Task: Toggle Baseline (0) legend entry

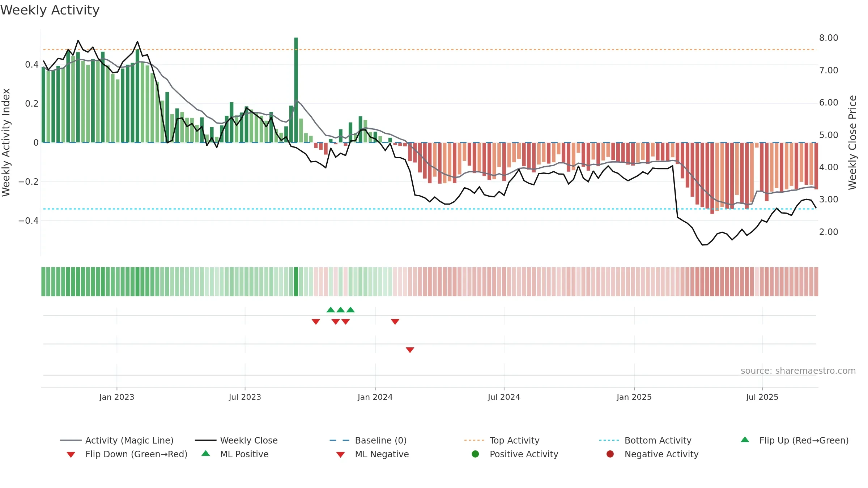Action: point(368,440)
